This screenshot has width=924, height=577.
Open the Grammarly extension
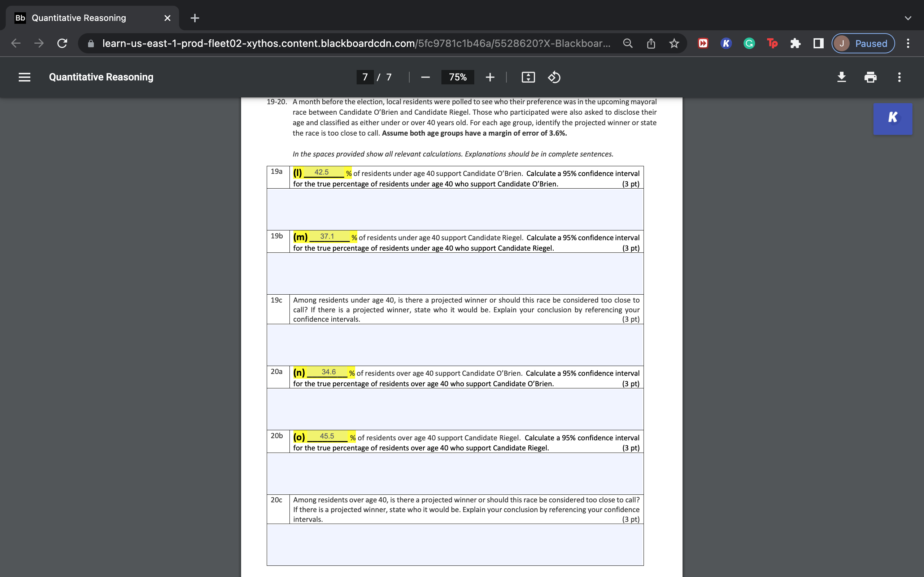(x=749, y=43)
